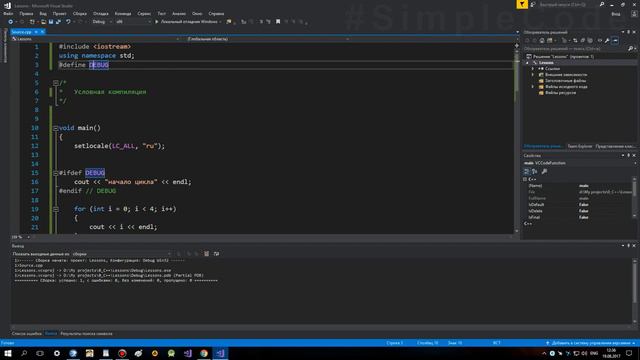The width and height of the screenshot is (640, 360).
Task: Click the Solution Explorer search magnifier icon
Action: (630, 49)
